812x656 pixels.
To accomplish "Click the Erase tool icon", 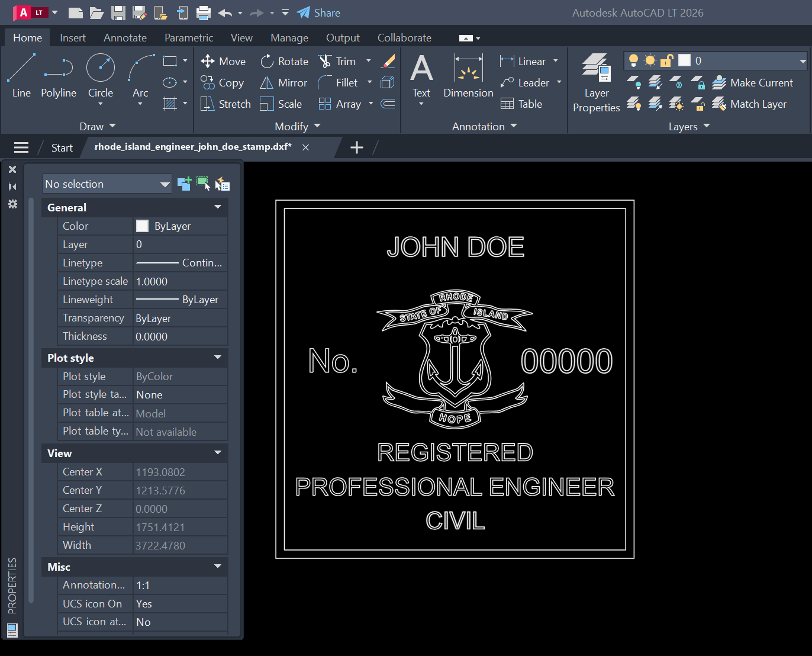I will (388, 61).
